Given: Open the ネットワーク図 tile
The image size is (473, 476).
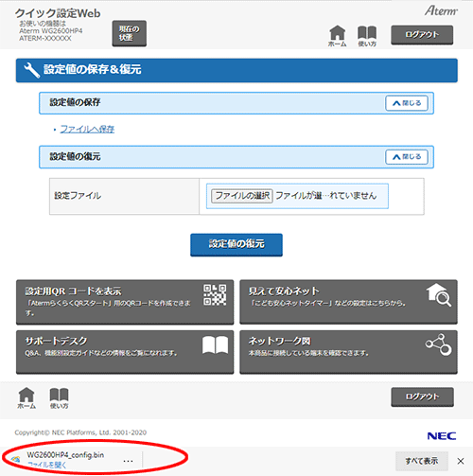Looking at the screenshot, I should (348, 352).
